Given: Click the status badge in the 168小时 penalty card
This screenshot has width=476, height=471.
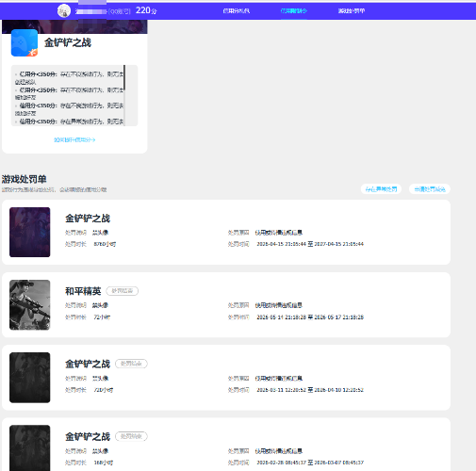Looking at the screenshot, I should pyautogui.click(x=131, y=436).
